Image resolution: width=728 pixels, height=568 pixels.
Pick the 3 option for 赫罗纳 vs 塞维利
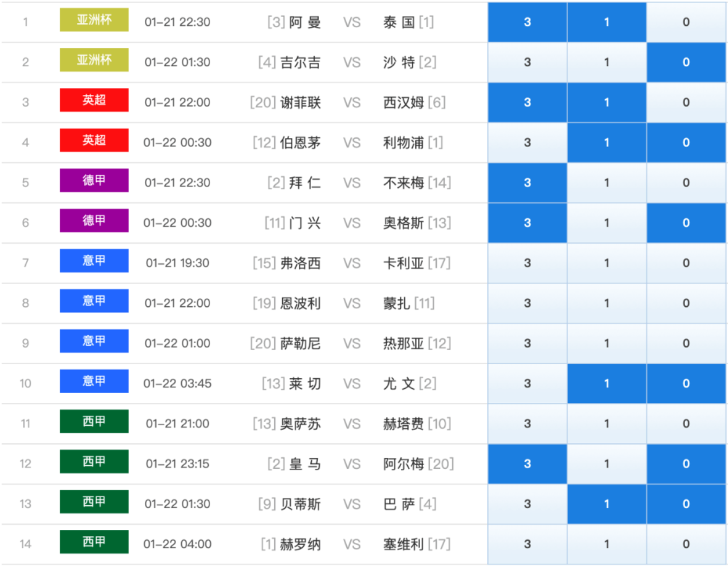click(x=527, y=544)
